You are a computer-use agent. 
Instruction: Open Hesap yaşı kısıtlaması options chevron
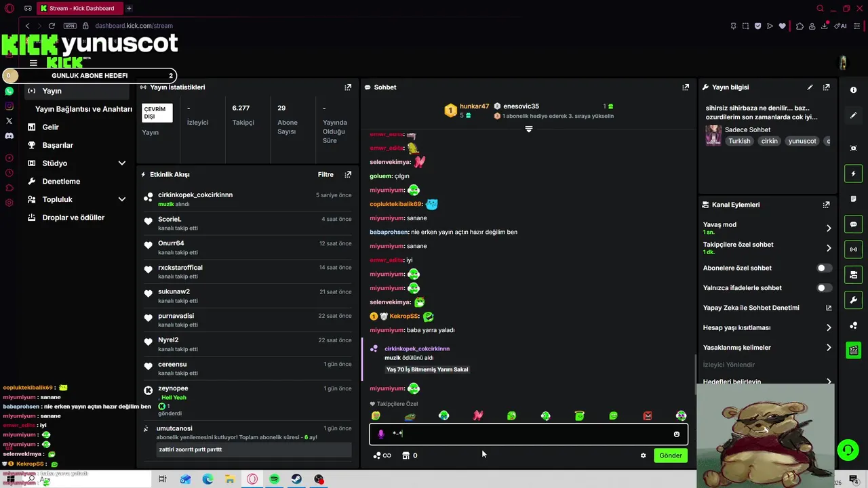[x=828, y=328]
